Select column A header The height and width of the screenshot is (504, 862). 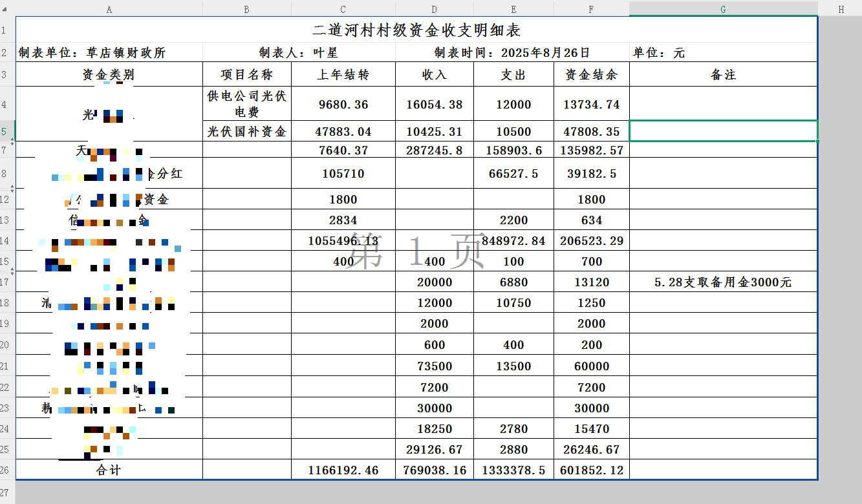coord(109,8)
